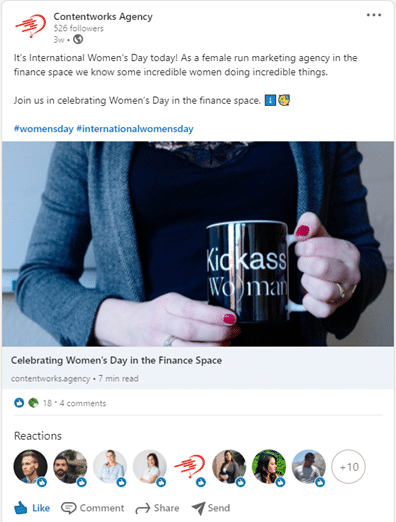Open first reactor's profile photo
Screen dimensions: 396x522
(x=30, y=467)
